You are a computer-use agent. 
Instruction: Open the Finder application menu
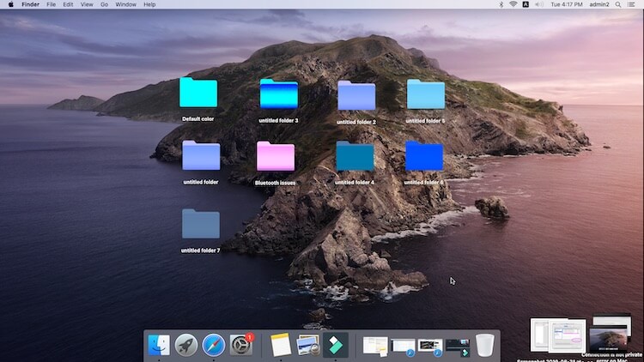click(30, 4)
